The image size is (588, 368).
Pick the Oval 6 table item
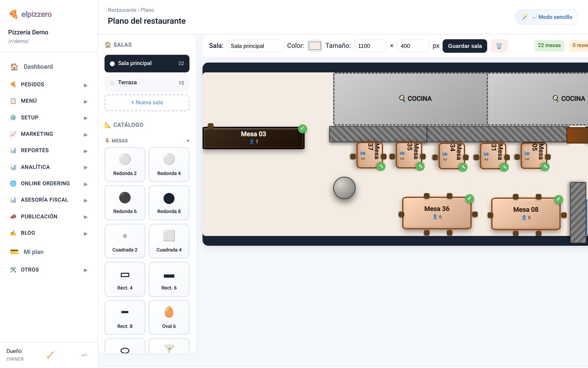click(x=169, y=318)
